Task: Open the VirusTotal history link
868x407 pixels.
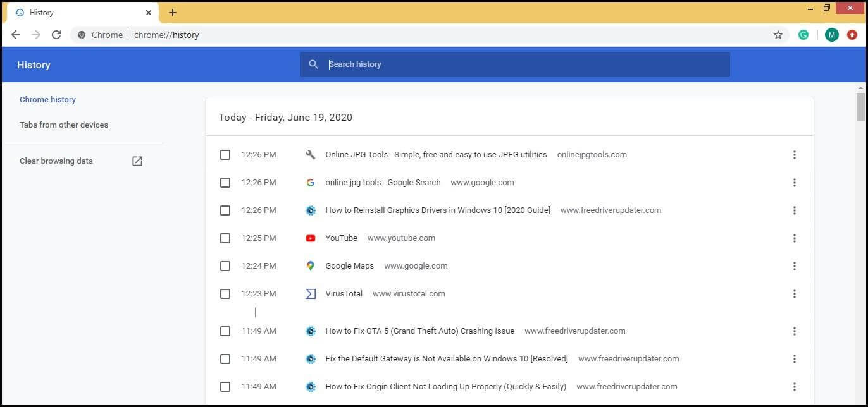Action: pyautogui.click(x=344, y=294)
